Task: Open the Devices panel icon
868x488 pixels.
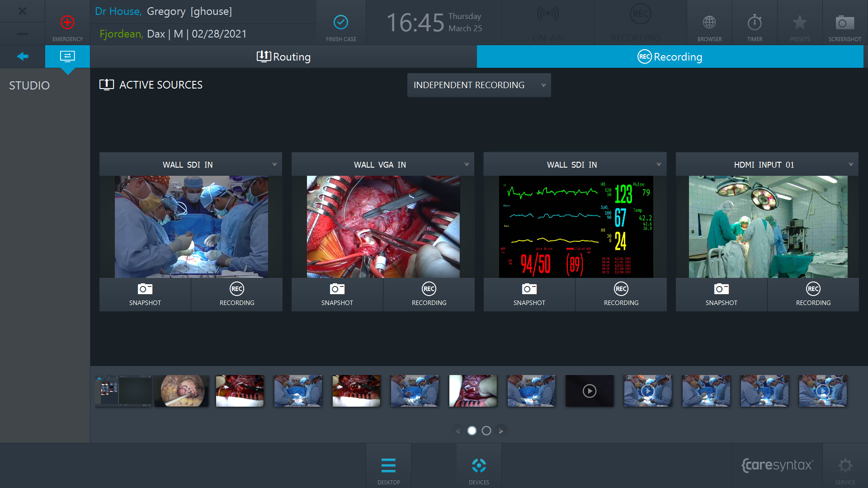Action: click(x=479, y=466)
